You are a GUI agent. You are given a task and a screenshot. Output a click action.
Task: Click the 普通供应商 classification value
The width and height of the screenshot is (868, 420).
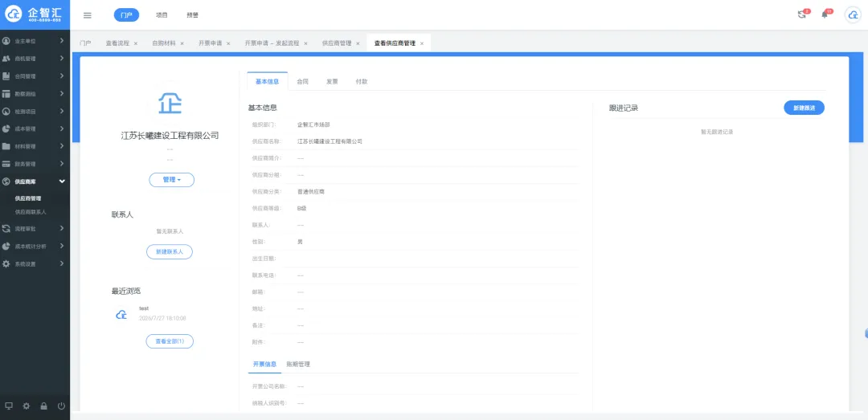310,191
